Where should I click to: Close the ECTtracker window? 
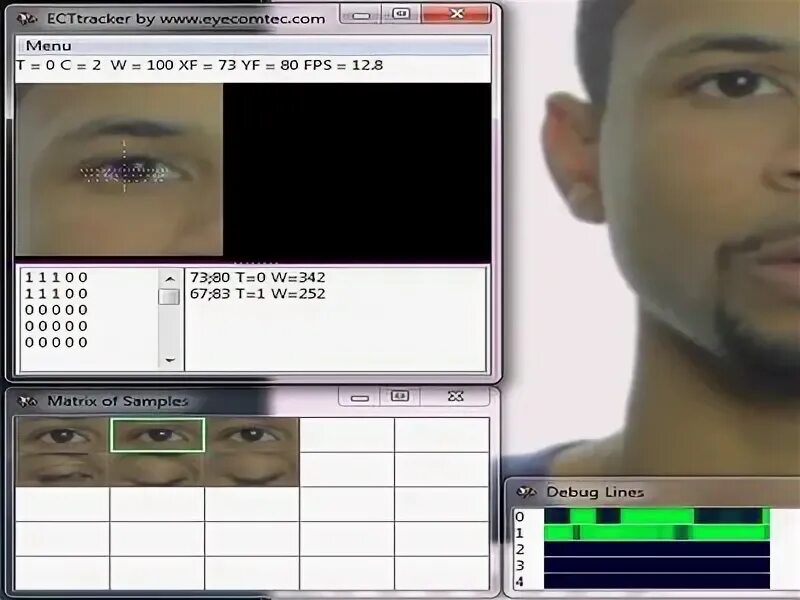point(456,14)
